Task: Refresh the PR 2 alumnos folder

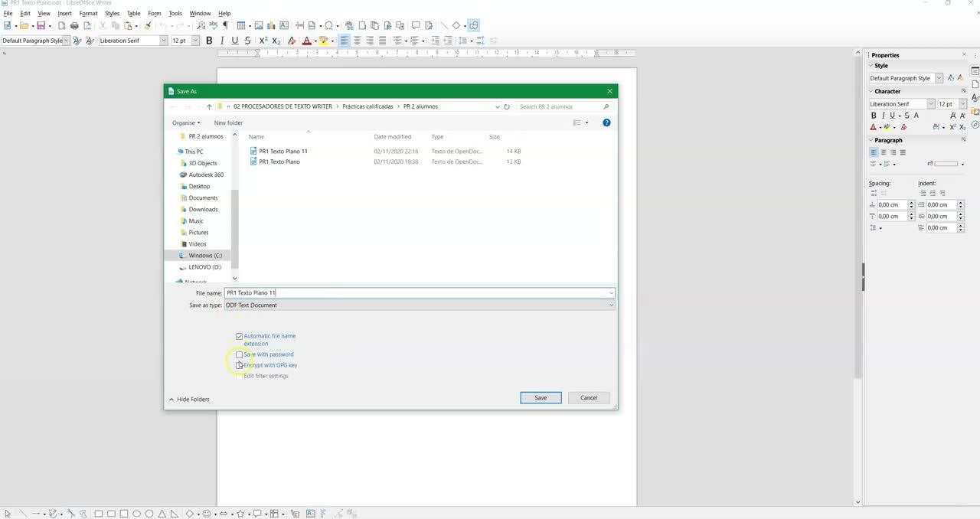Action: click(507, 107)
